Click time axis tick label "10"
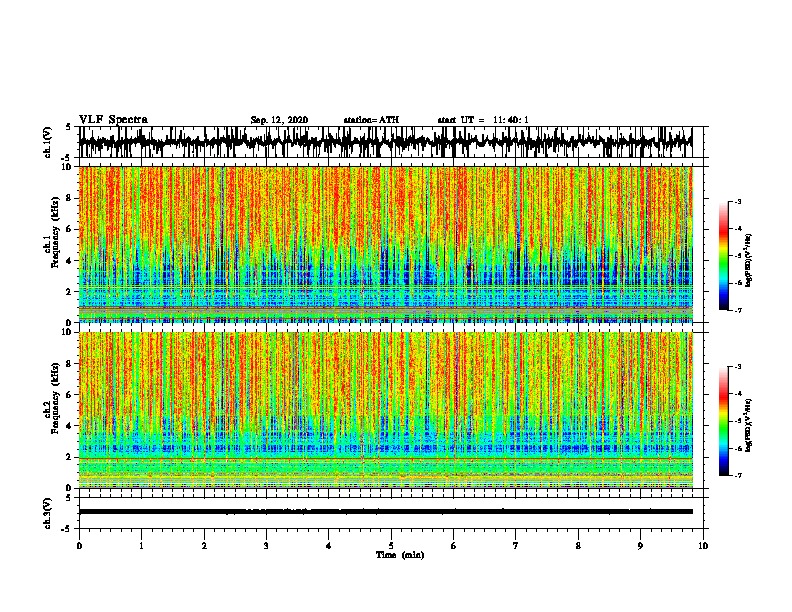 tap(703, 546)
